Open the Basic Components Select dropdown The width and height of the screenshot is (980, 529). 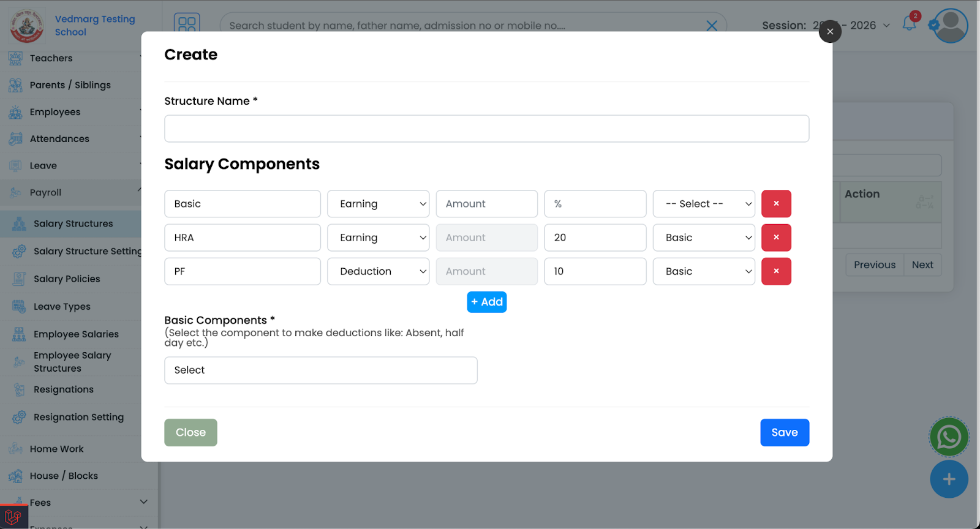(x=321, y=370)
